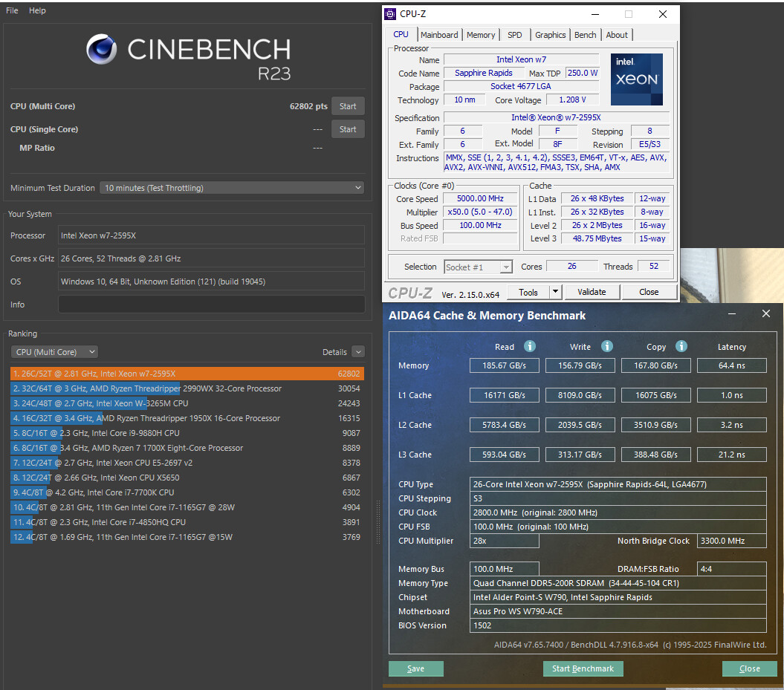Click the Validate button in CPU-Z

pos(592,292)
